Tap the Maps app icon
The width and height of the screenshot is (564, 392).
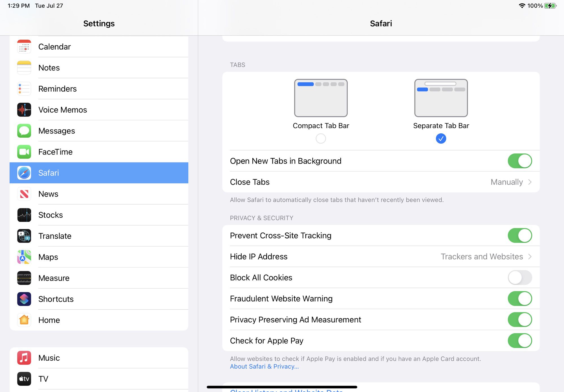tap(24, 257)
